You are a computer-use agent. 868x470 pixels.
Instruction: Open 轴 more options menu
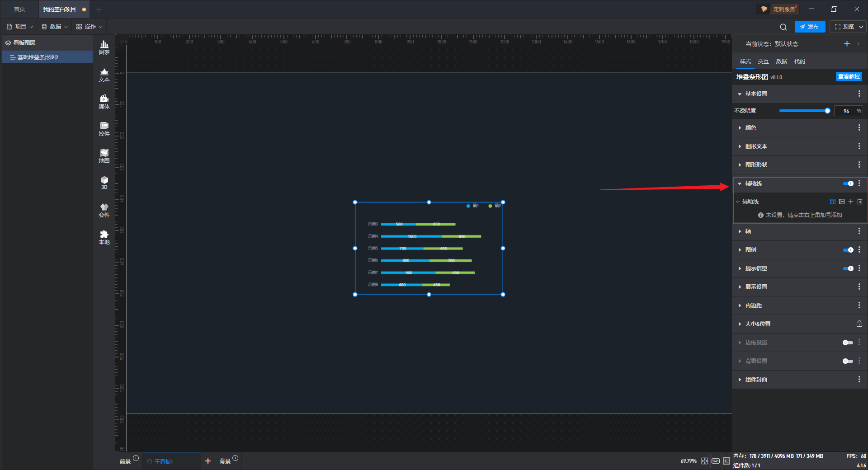point(859,231)
